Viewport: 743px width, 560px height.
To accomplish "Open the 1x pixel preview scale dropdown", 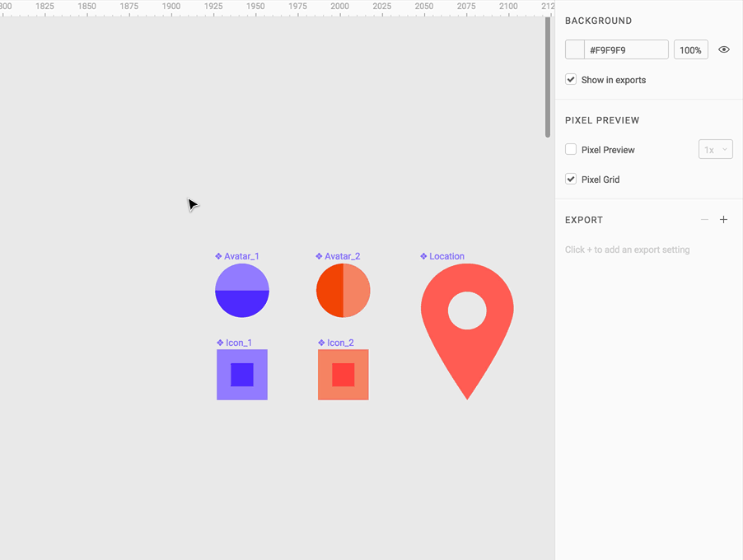I will click(716, 149).
